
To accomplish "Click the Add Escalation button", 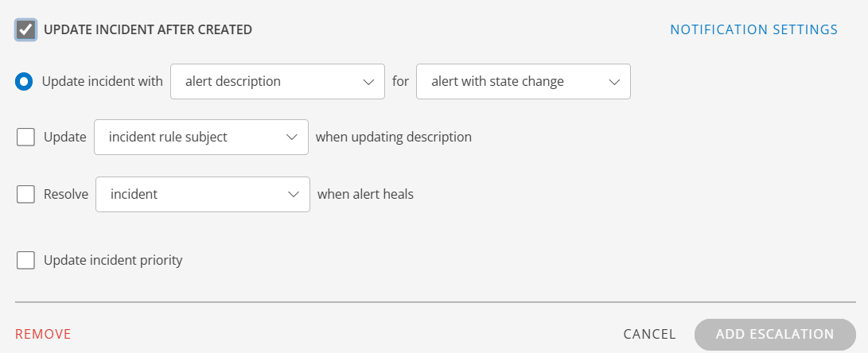I will (x=774, y=335).
